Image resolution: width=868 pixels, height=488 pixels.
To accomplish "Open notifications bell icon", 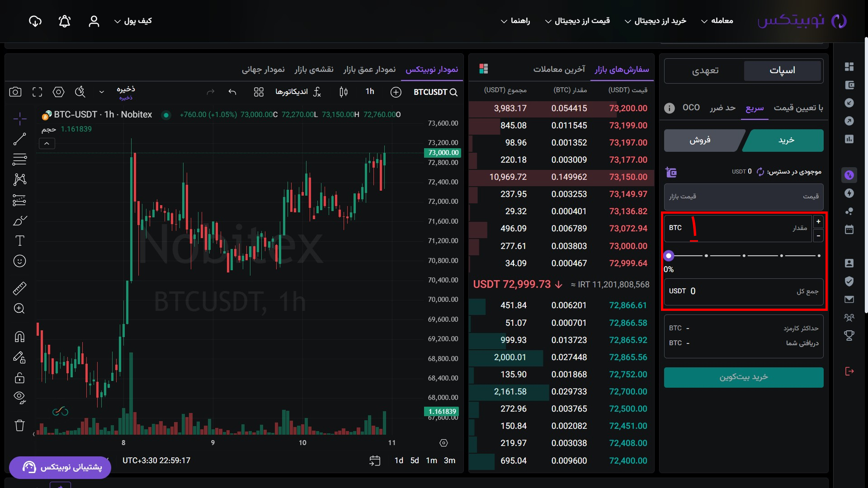I will click(x=65, y=21).
